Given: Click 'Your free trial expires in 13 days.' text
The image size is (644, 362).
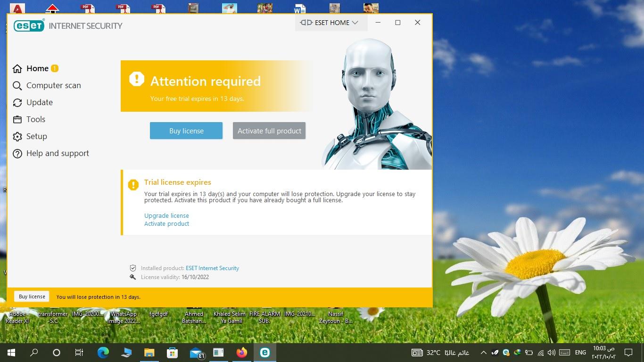Looking at the screenshot, I should [x=197, y=99].
